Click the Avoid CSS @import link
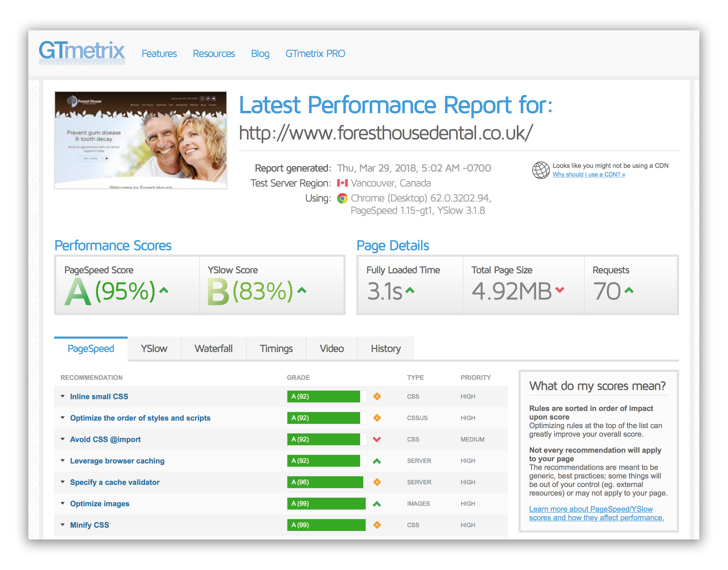 point(105,439)
